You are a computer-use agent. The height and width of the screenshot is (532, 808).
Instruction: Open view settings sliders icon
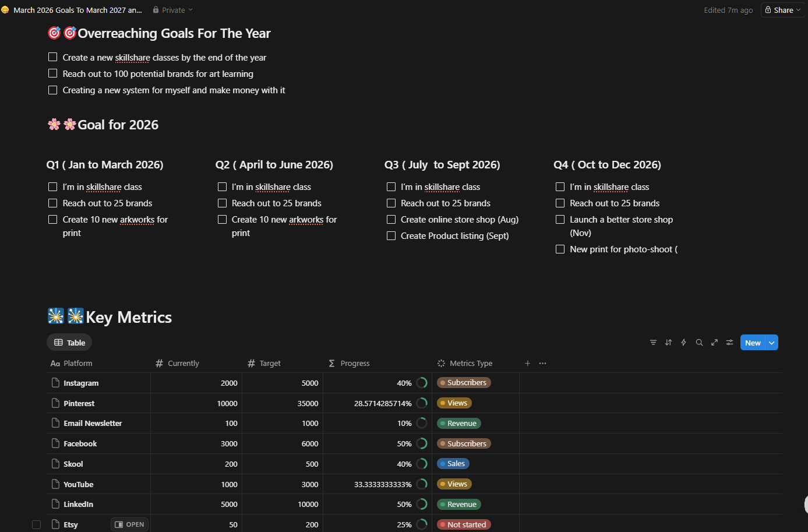point(729,343)
